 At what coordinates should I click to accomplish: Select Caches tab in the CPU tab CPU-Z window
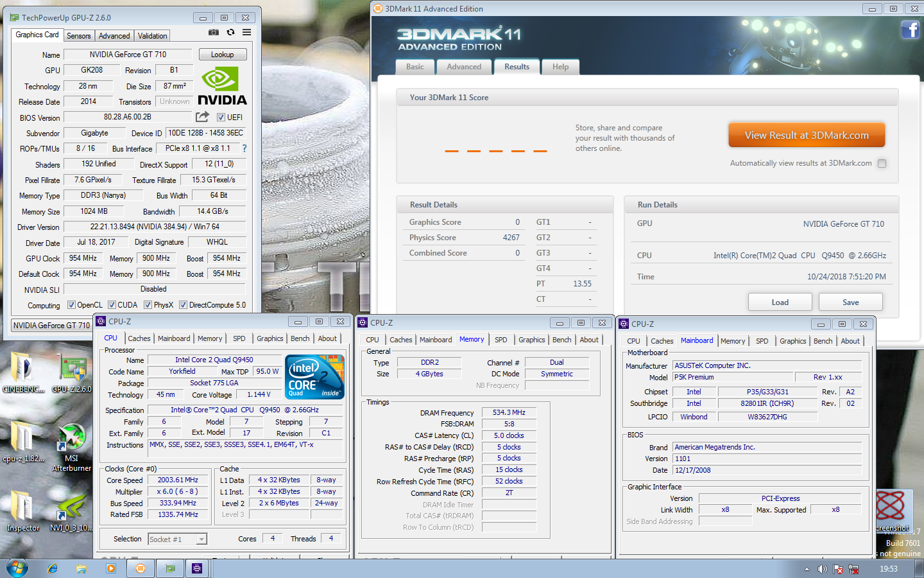point(139,338)
